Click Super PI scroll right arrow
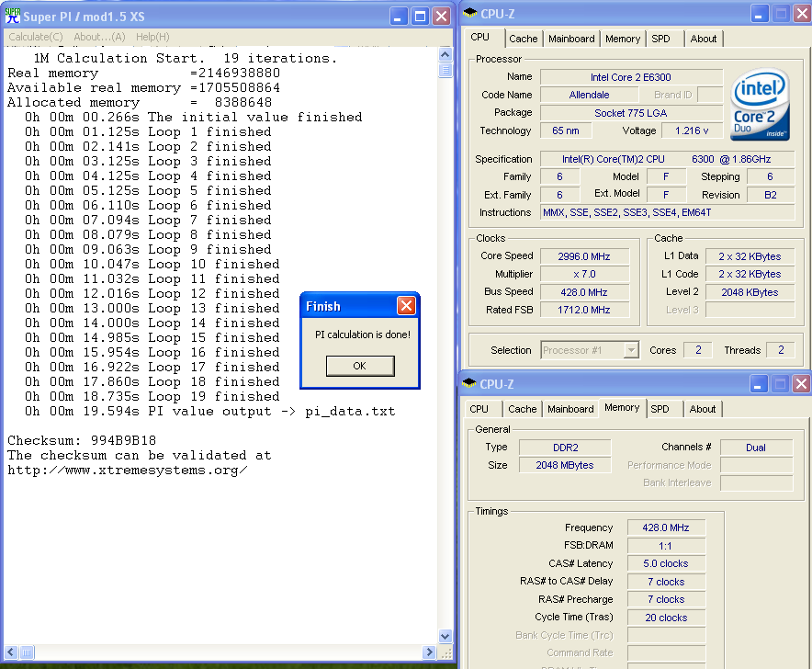Viewport: 812px width, 669px height. [x=429, y=652]
